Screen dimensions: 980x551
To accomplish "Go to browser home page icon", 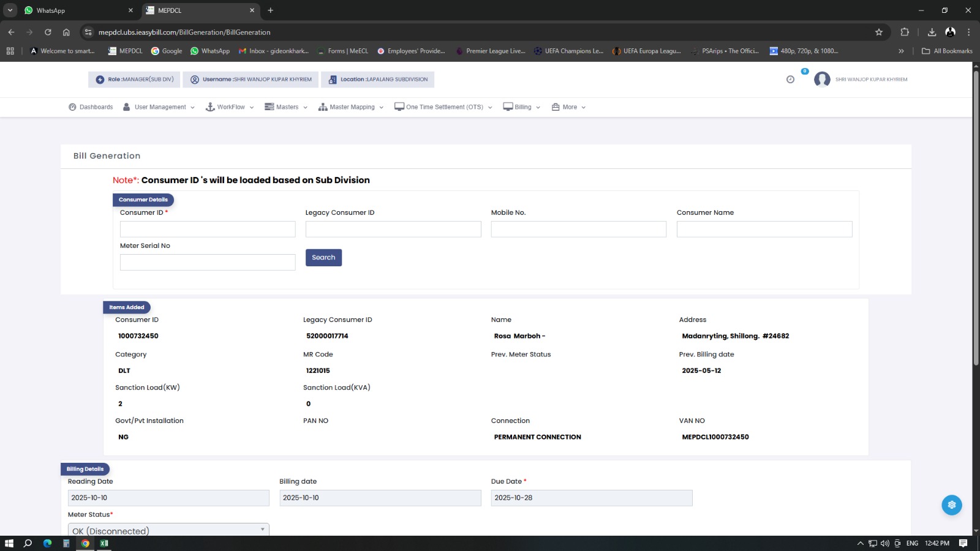I will [x=66, y=32].
